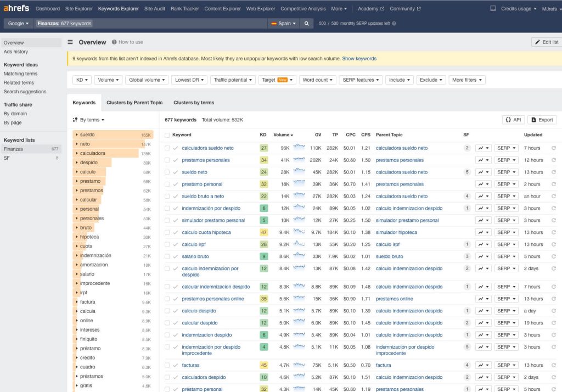Refresh the facturas keyword row
Image resolution: width=562 pixels, height=392 pixels.
(x=553, y=366)
